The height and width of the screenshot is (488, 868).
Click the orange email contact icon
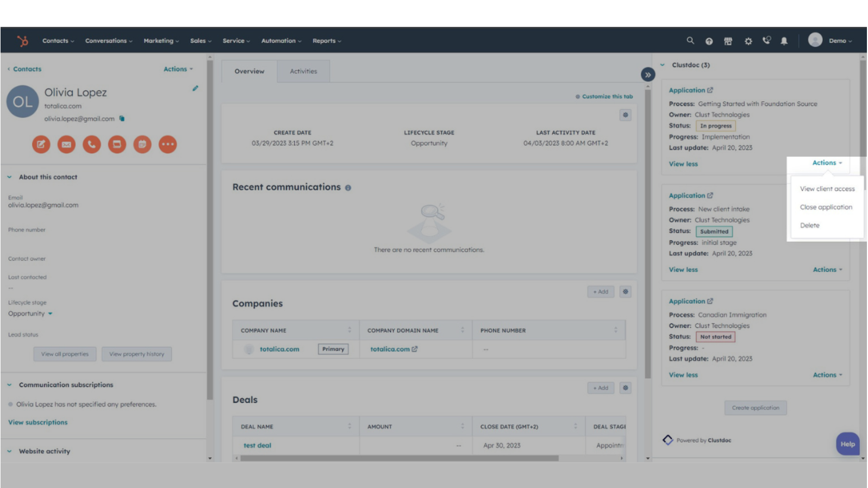point(66,145)
